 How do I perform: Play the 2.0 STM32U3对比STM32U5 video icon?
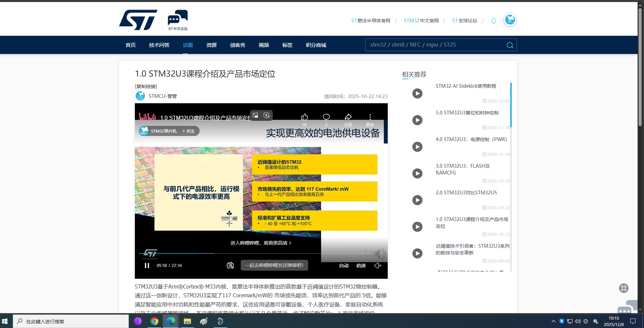click(x=417, y=200)
